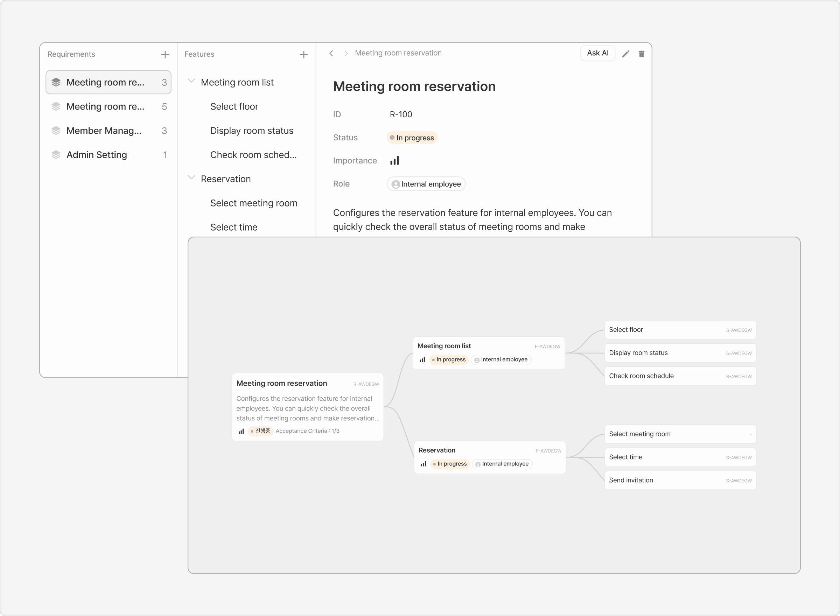Click the plus icon next to Requirements
Image resolution: width=840 pixels, height=616 pixels.
click(x=165, y=55)
